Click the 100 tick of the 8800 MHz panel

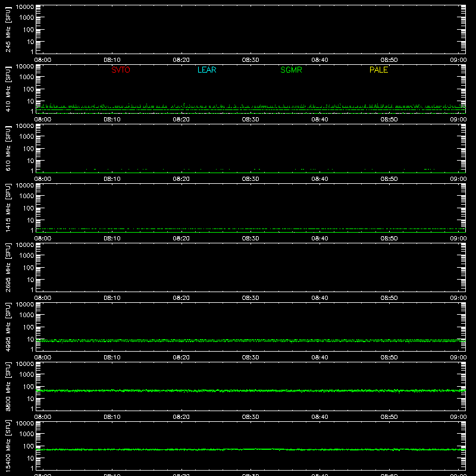(29, 387)
